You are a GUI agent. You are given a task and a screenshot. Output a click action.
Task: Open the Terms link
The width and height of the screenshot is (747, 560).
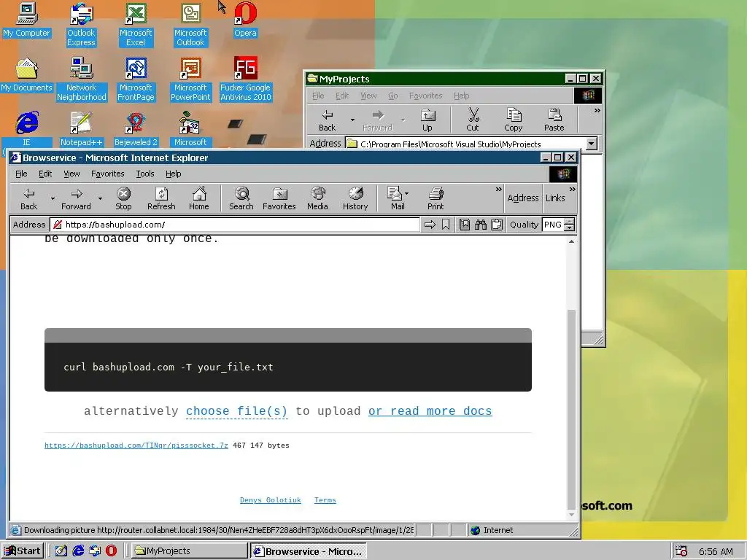coord(325,500)
